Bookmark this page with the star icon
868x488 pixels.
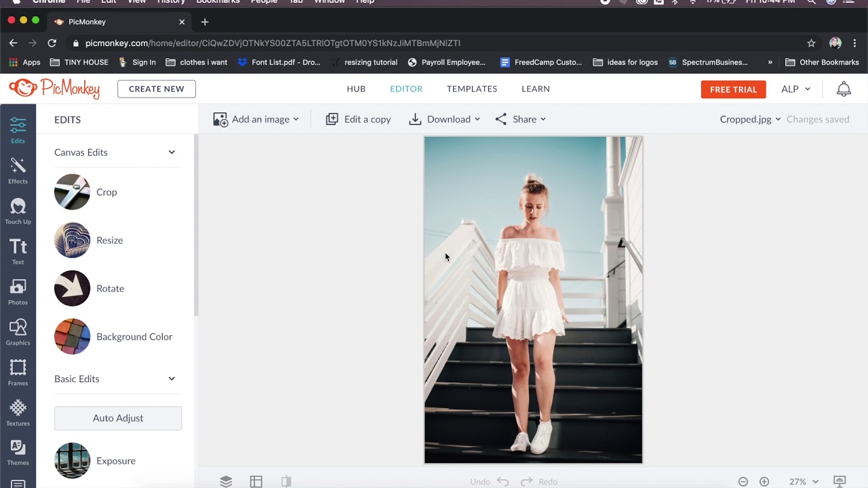click(x=811, y=43)
